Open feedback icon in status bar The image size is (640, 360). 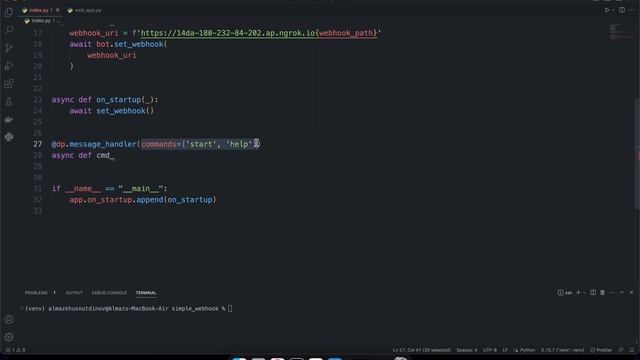pos(621,350)
